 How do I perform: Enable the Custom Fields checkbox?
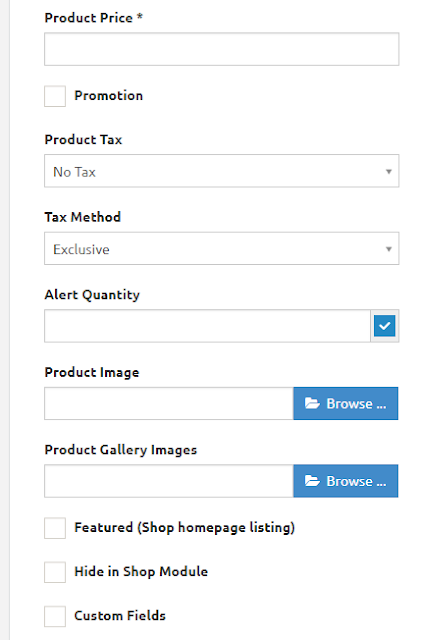[x=55, y=616]
